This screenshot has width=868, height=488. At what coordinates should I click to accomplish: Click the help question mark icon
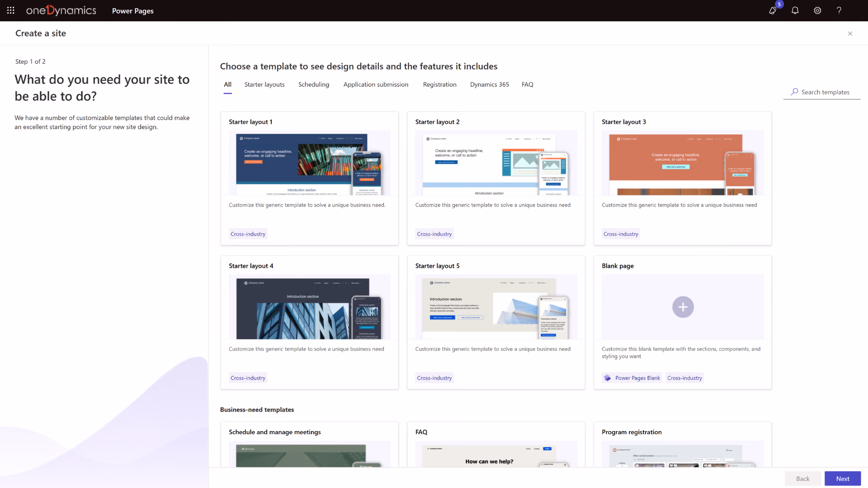click(839, 10)
